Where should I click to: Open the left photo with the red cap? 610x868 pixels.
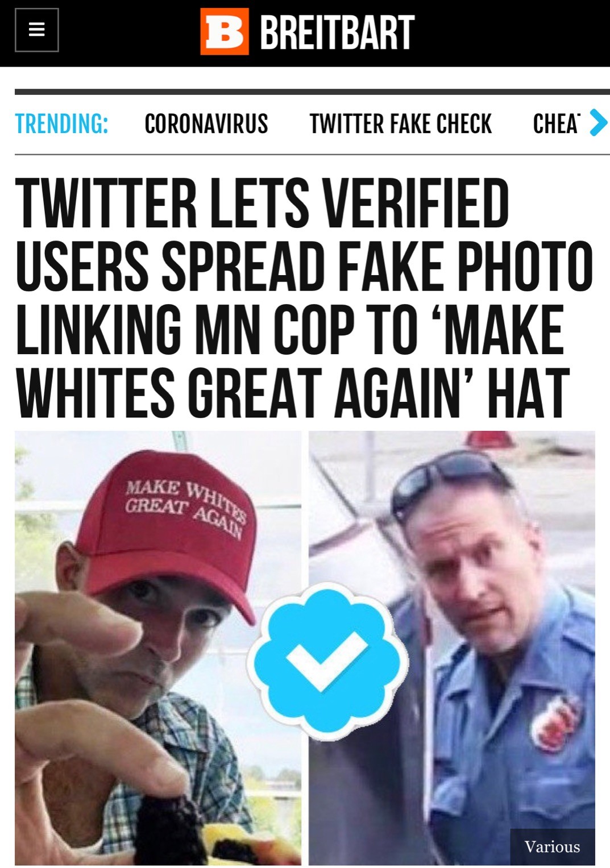(158, 647)
